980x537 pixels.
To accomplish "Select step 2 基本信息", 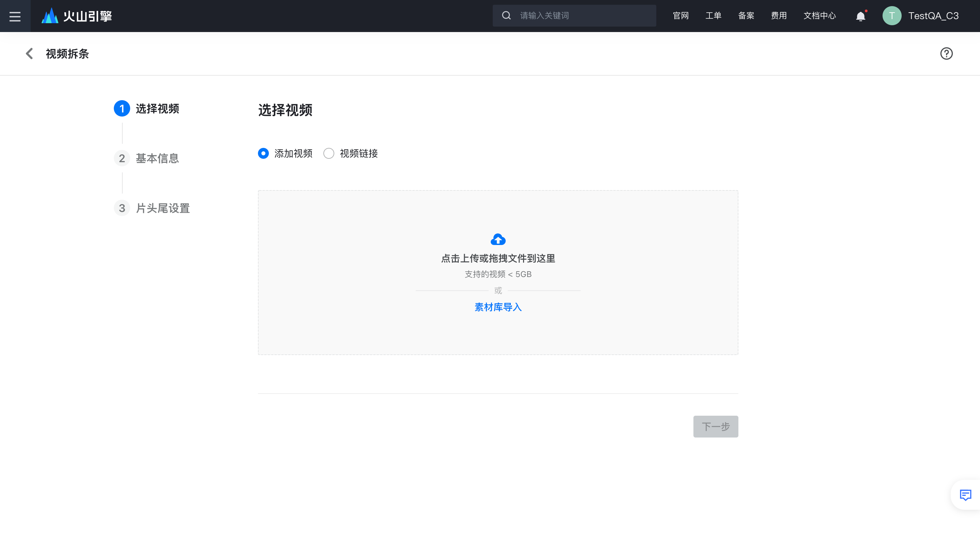I will pyautogui.click(x=147, y=158).
